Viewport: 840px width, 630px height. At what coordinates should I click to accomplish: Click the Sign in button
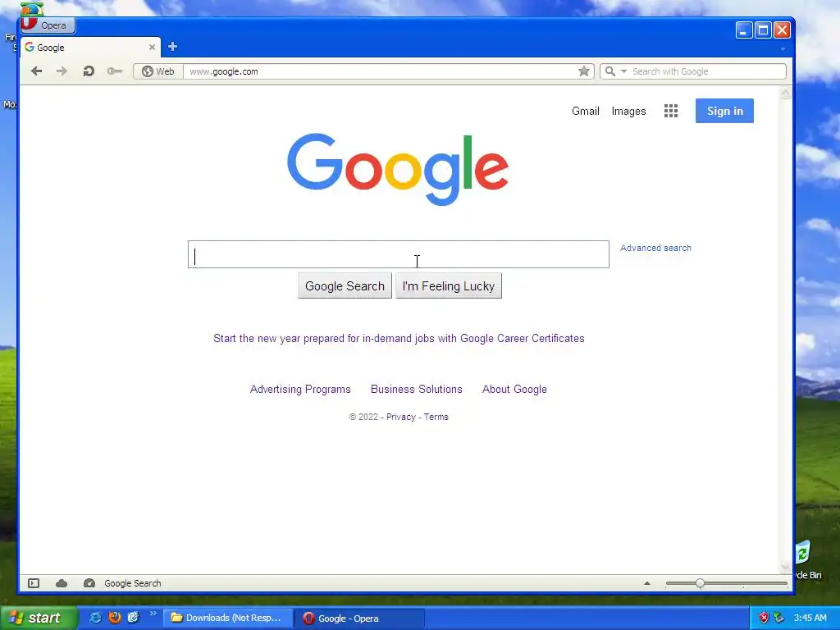click(x=724, y=111)
